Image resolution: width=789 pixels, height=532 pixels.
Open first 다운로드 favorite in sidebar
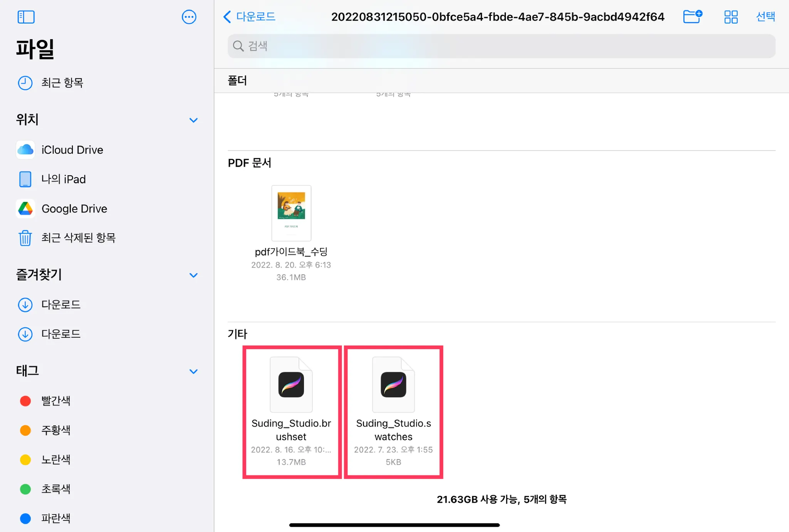61,305
